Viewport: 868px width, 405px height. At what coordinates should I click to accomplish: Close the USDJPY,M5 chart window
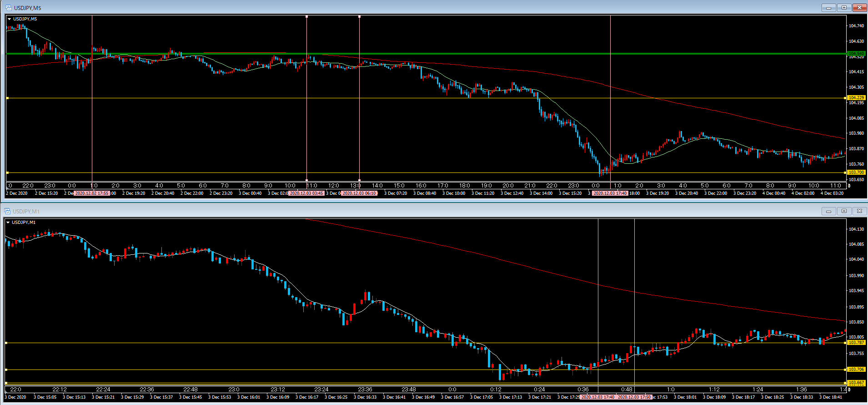pyautogui.click(x=859, y=8)
